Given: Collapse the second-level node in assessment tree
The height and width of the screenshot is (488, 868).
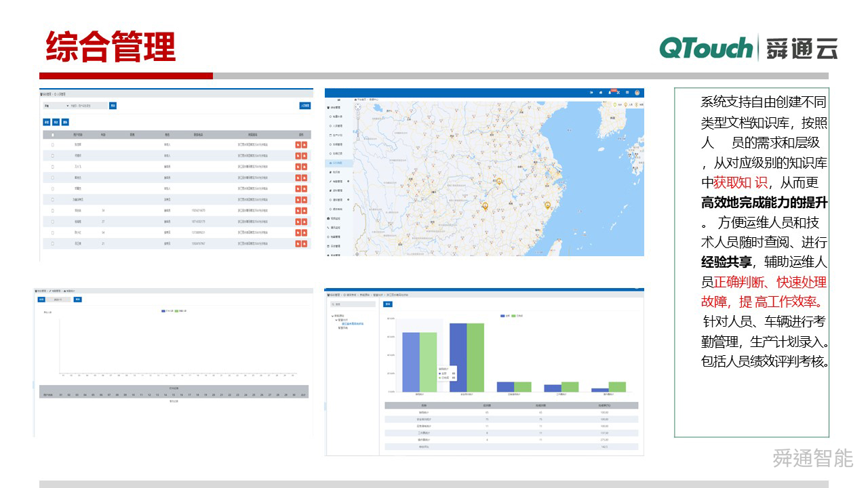Looking at the screenshot, I should 336,319.
